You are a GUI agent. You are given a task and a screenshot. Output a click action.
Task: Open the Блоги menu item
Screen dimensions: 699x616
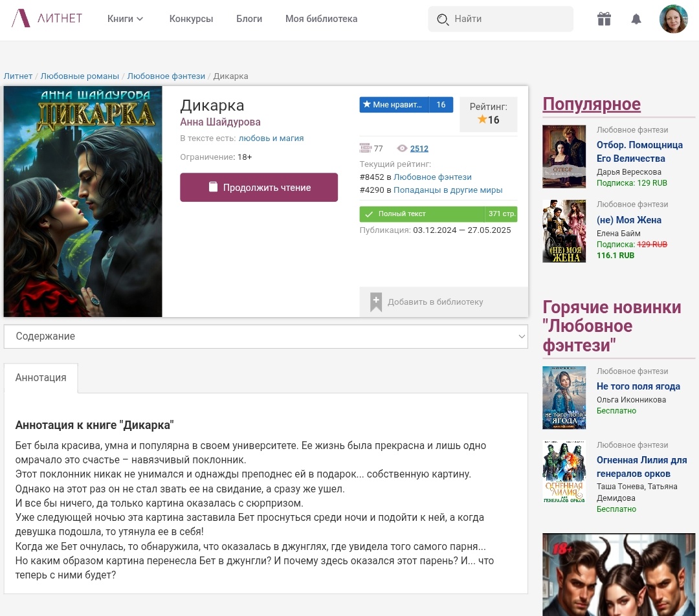pyautogui.click(x=249, y=19)
